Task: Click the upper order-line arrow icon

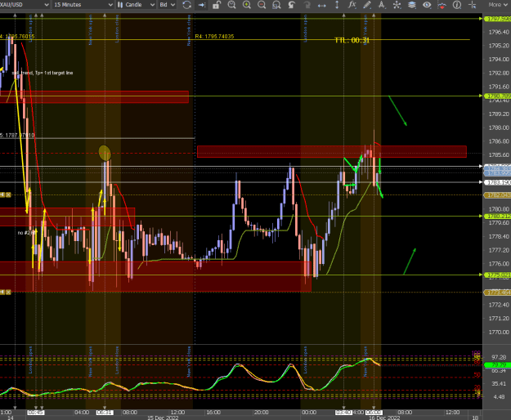Action: coord(2,194)
